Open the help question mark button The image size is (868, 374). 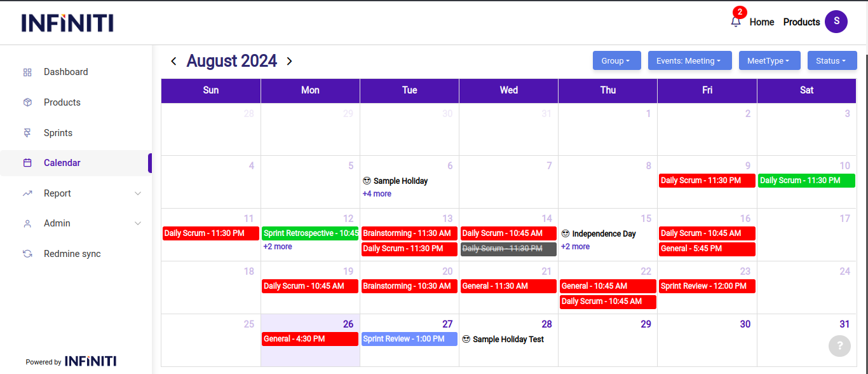click(x=839, y=345)
